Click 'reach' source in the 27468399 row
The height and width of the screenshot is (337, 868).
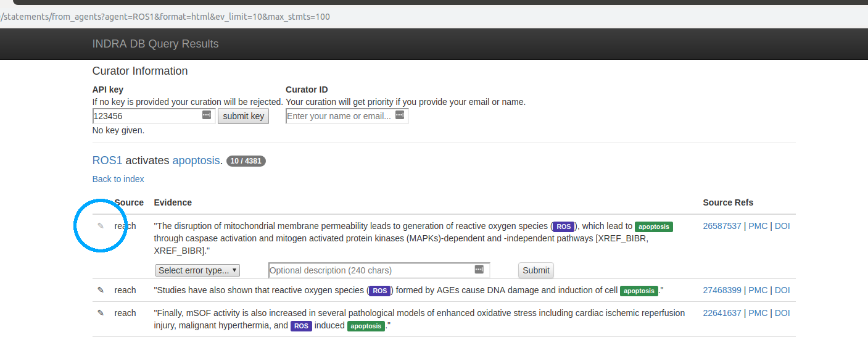point(125,290)
